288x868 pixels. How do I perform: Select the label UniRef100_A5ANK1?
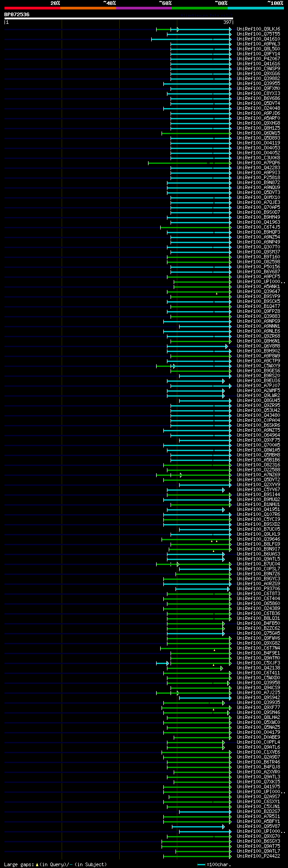pos(258,286)
